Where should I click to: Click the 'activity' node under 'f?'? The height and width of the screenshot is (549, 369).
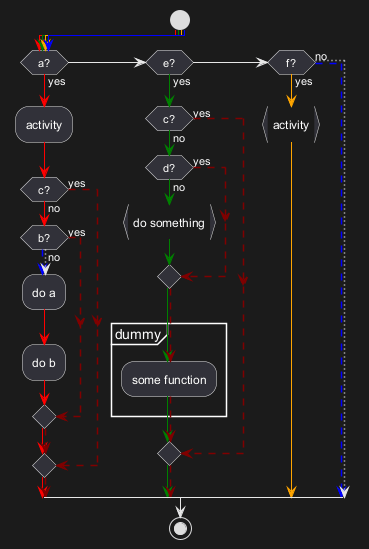pyautogui.click(x=291, y=125)
